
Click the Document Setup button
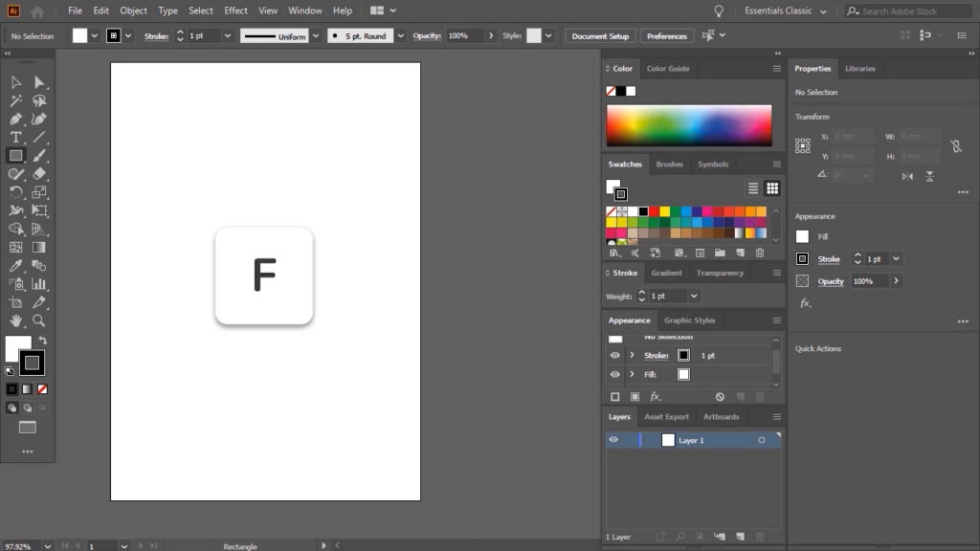(601, 36)
